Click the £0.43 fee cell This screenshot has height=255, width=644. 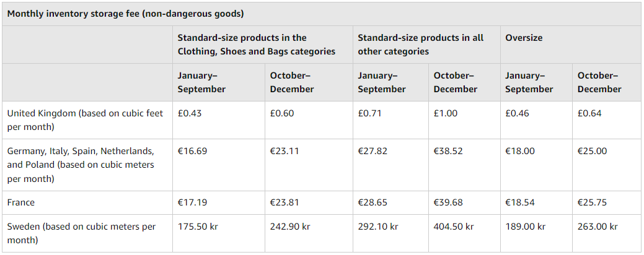189,113
